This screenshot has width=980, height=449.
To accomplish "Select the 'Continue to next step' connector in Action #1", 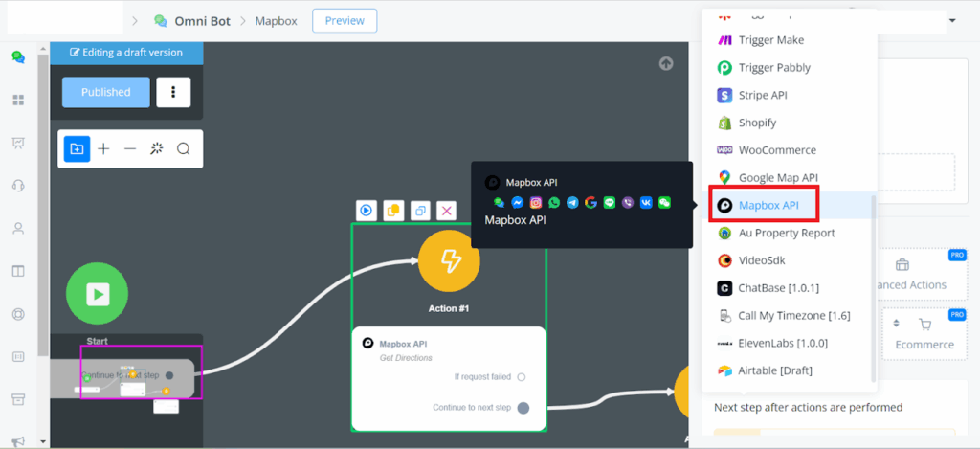I will coord(523,408).
